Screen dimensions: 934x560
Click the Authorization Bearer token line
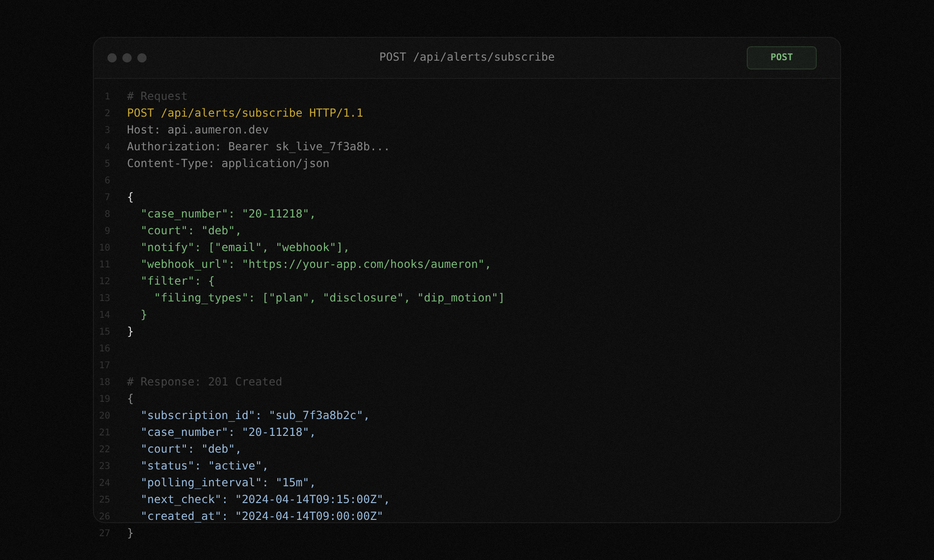click(258, 147)
